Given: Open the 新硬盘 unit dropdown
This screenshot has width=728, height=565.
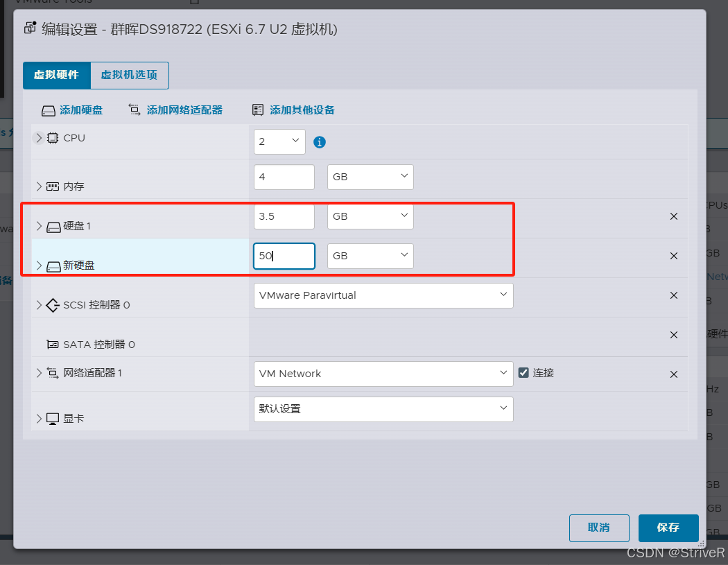Looking at the screenshot, I should pos(370,256).
